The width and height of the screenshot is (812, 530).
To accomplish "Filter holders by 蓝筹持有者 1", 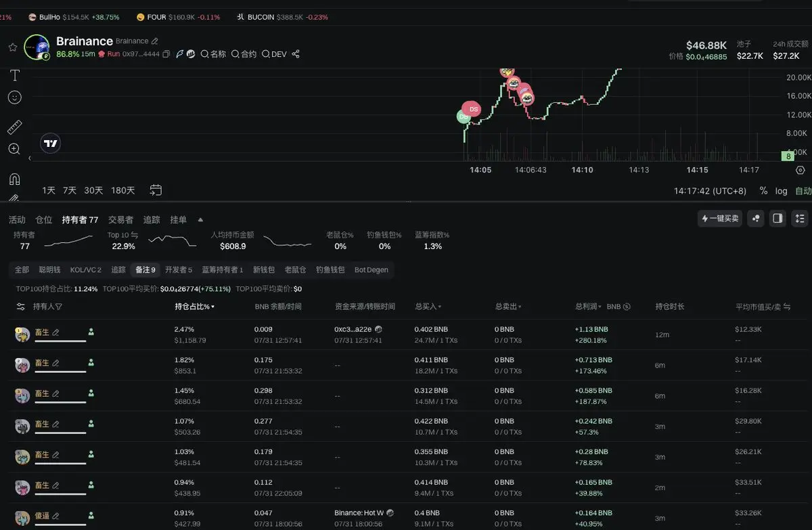I will pos(223,269).
